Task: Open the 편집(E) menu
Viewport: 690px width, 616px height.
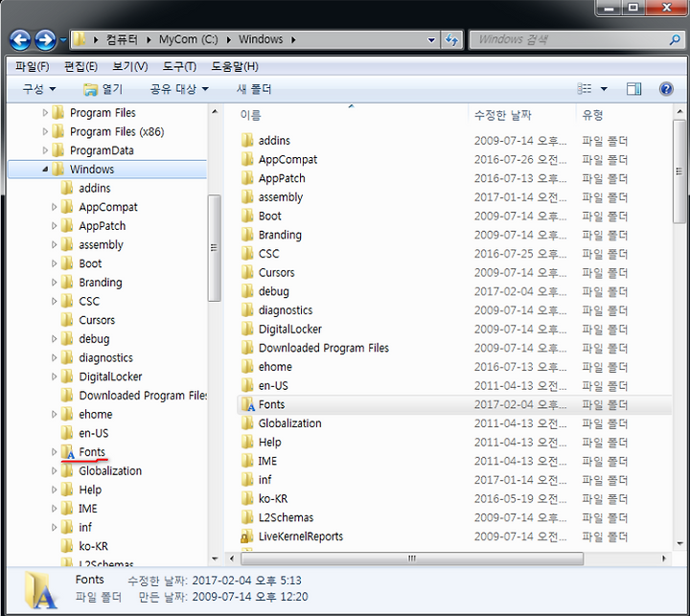Action: point(80,66)
